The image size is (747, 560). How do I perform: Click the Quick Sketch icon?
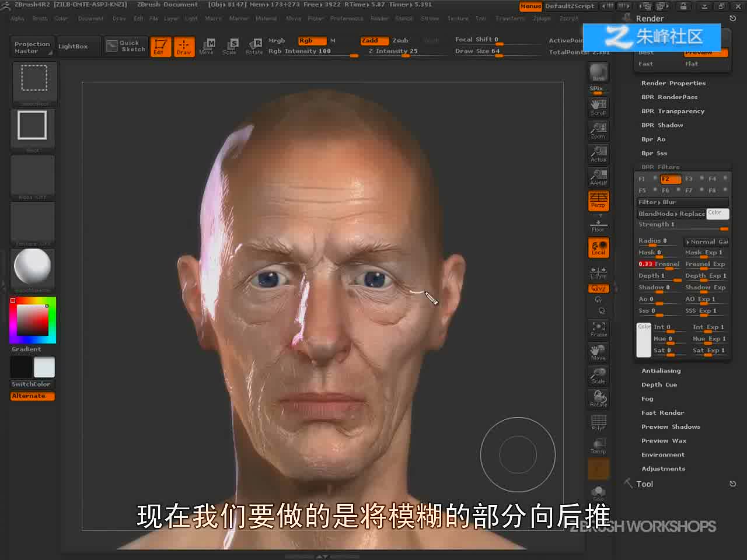[x=125, y=46]
